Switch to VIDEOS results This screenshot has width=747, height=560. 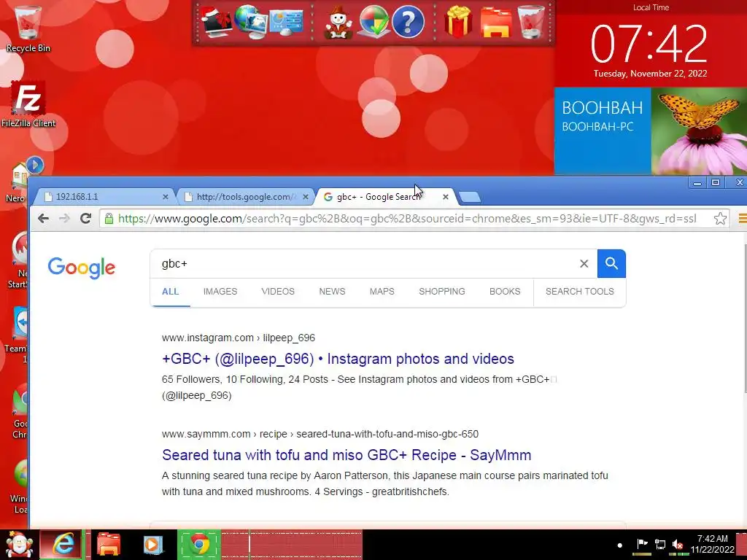[x=278, y=292]
